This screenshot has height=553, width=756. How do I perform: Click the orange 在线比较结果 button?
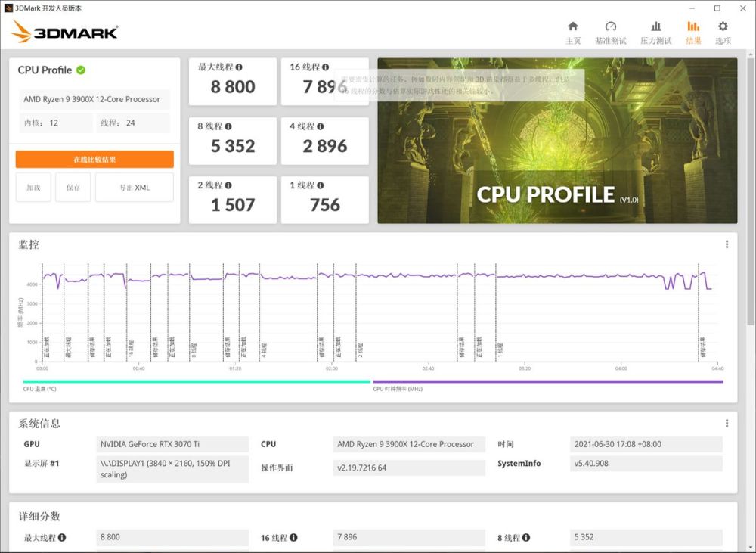[94, 159]
